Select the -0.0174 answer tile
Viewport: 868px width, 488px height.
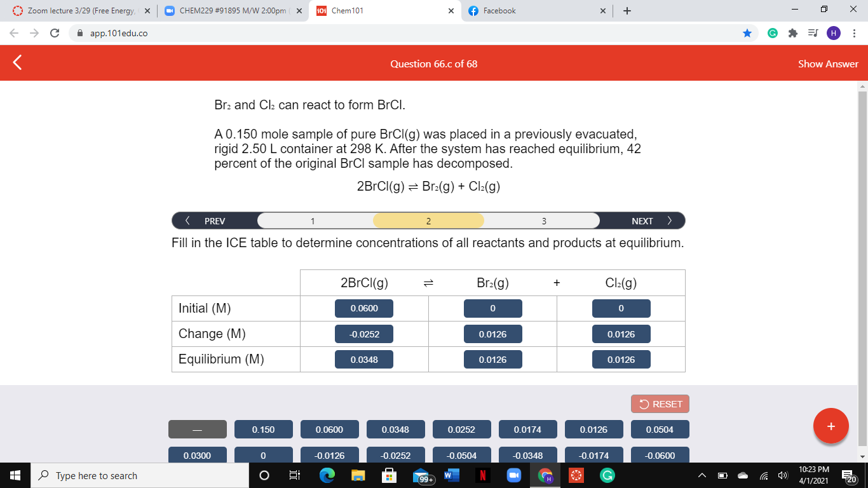pos(593,454)
